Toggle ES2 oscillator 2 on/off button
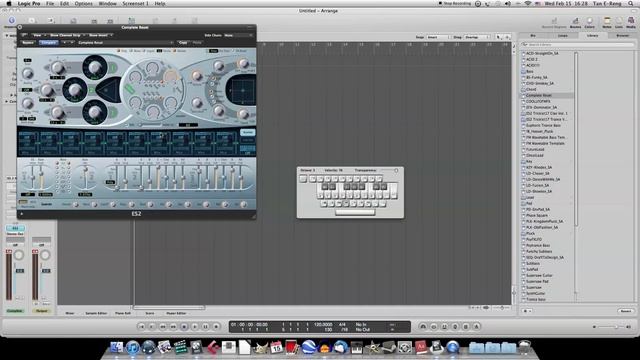The width and height of the screenshot is (640, 360). 92,90
